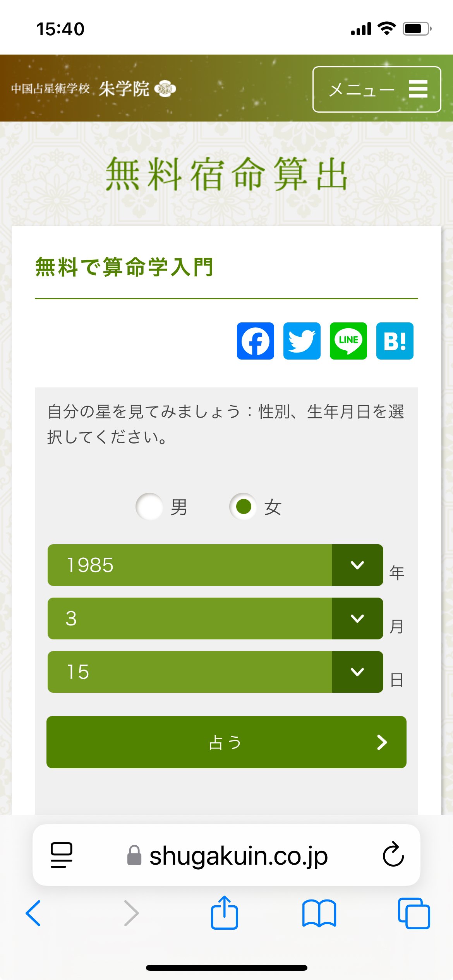Image resolution: width=453 pixels, height=980 pixels.
Task: Select the 女 (female) radio button
Action: (x=243, y=506)
